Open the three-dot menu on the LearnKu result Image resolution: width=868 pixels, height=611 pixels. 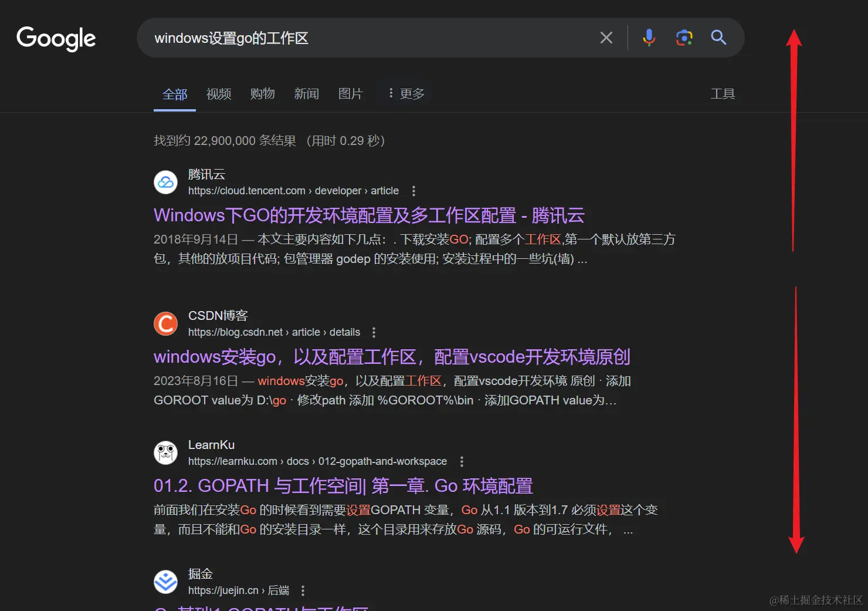[462, 461]
